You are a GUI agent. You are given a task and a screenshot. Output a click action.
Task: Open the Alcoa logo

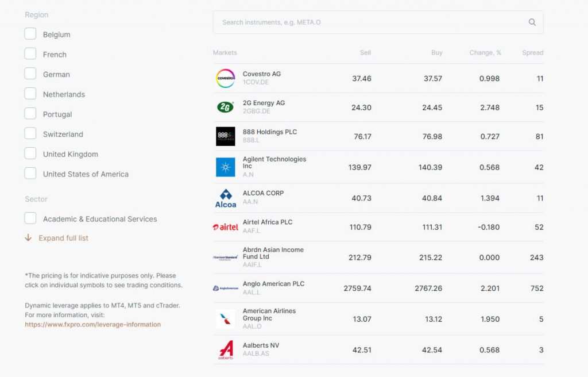coord(225,198)
